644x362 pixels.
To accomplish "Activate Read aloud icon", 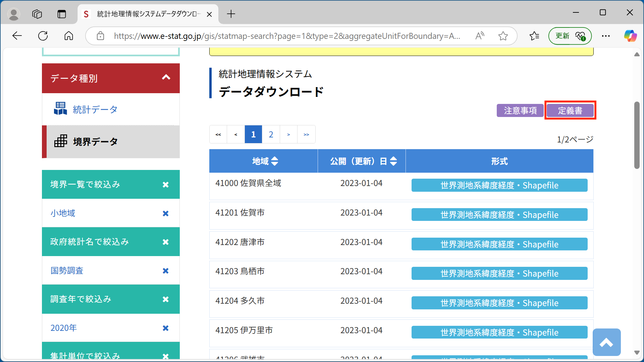I will coord(480,36).
